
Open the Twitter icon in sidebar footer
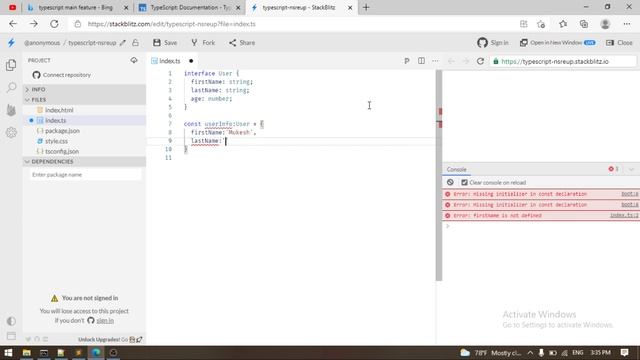[28, 339]
